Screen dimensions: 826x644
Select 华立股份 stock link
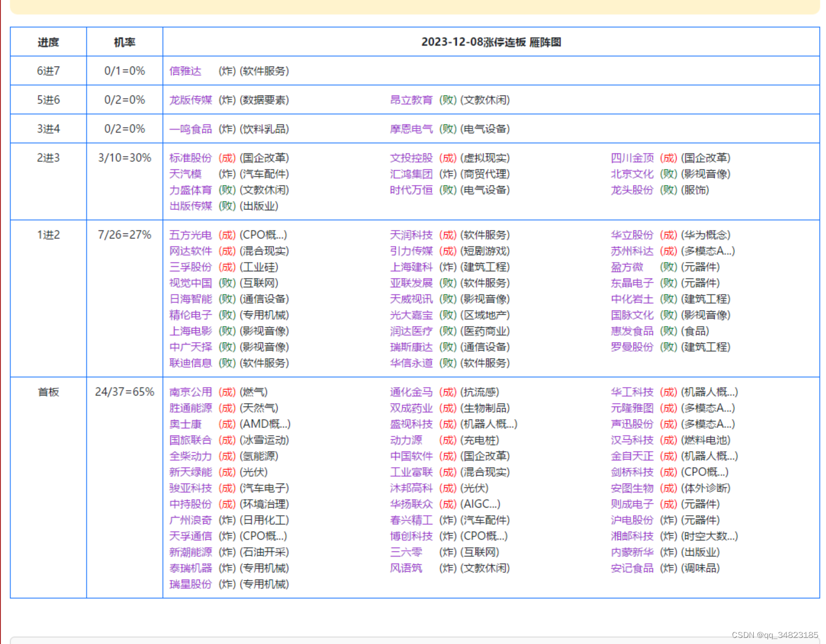point(632,235)
